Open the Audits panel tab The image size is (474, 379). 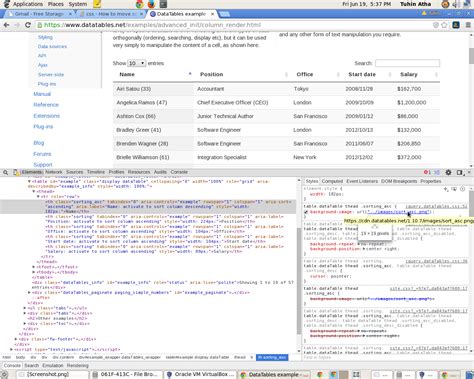(160, 172)
